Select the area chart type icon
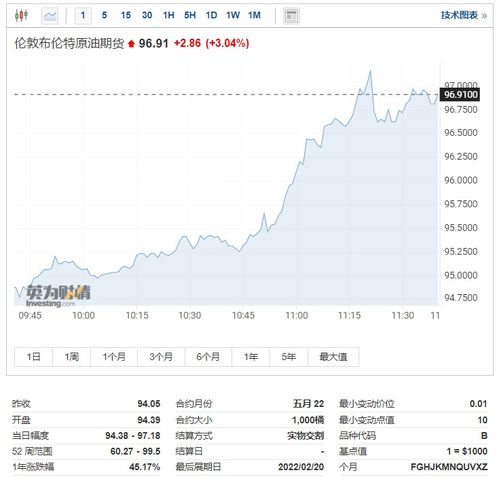This screenshot has height=479, width=499. (50, 16)
